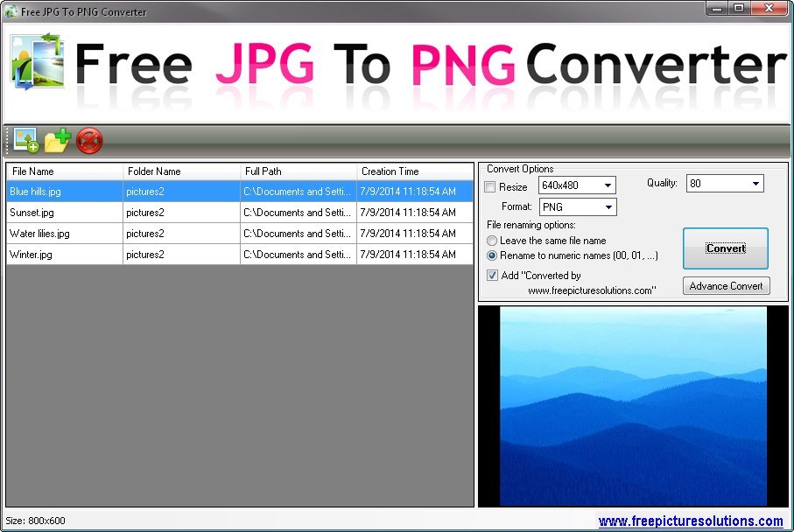
Task: Maximize the converter window
Action: coord(739,8)
